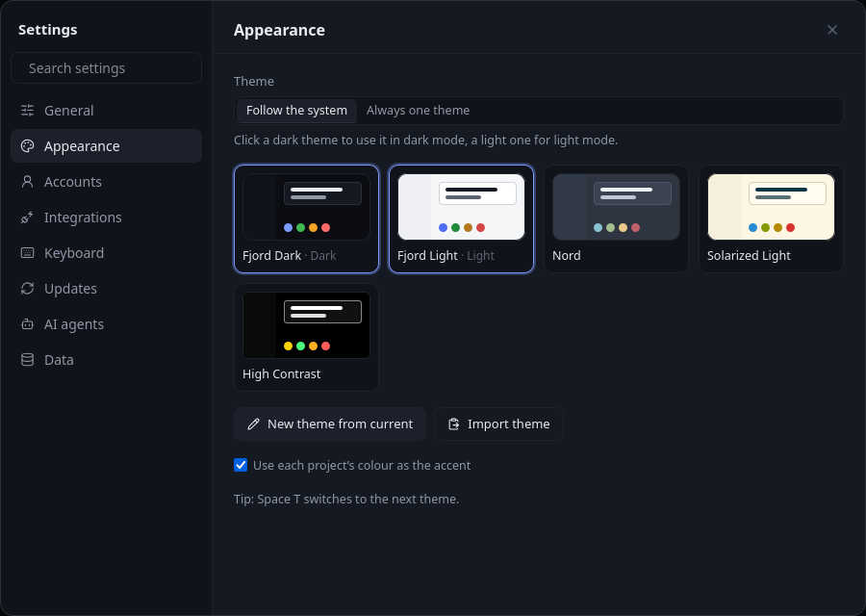Click the Settings sidebar title
Image resolution: width=866 pixels, height=616 pixels.
point(47,30)
